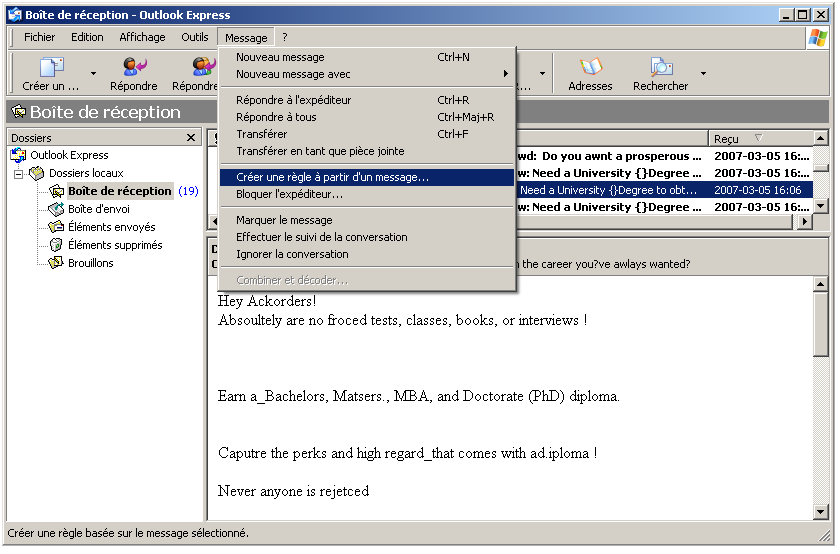Select Transférer en tant que pièce jointe
This screenshot has height=554, width=840.
[368, 152]
